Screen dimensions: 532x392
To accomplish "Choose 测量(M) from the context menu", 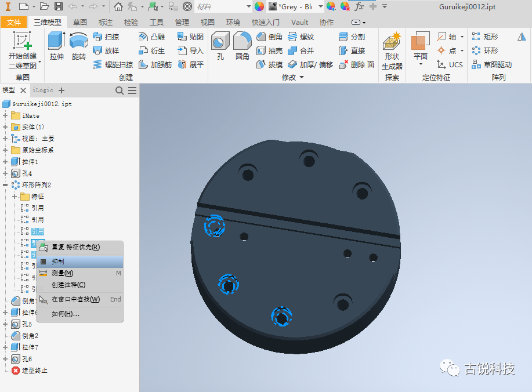I will coord(80,273).
